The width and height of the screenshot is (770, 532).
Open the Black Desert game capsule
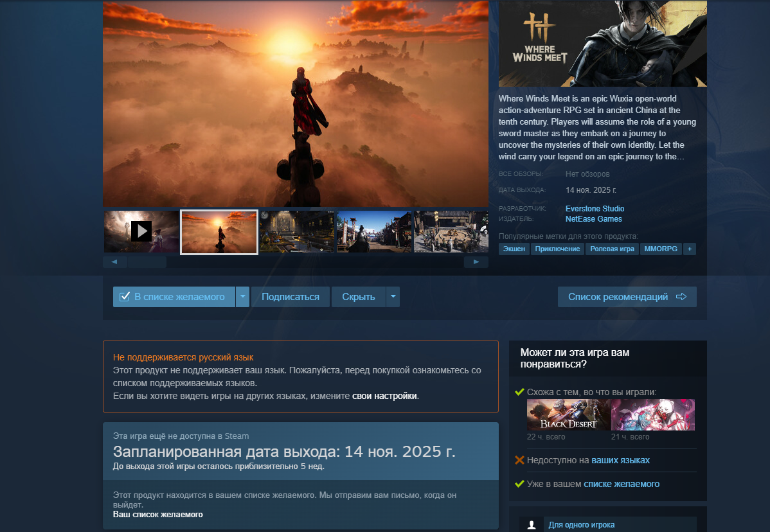(x=568, y=414)
